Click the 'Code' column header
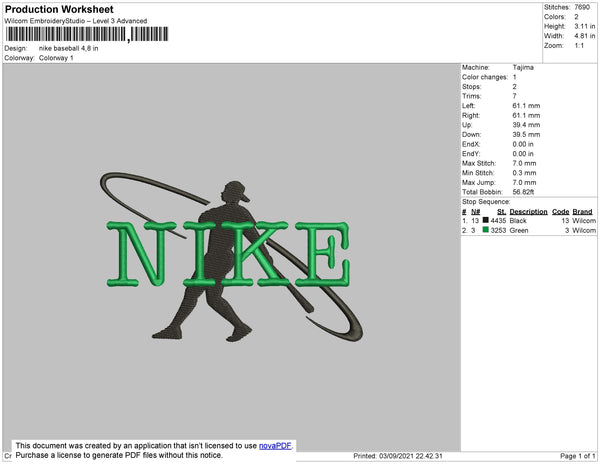The image size is (600, 464). 561,212
